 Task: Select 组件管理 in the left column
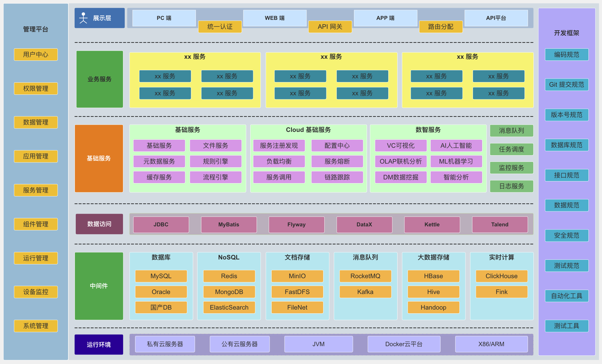pos(36,224)
